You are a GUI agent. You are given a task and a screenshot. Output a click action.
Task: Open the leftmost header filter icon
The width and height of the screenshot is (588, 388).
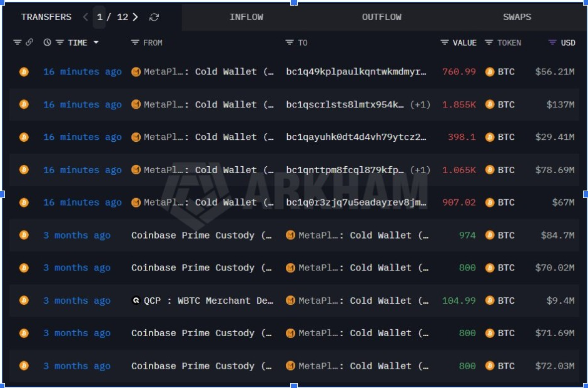(18, 42)
